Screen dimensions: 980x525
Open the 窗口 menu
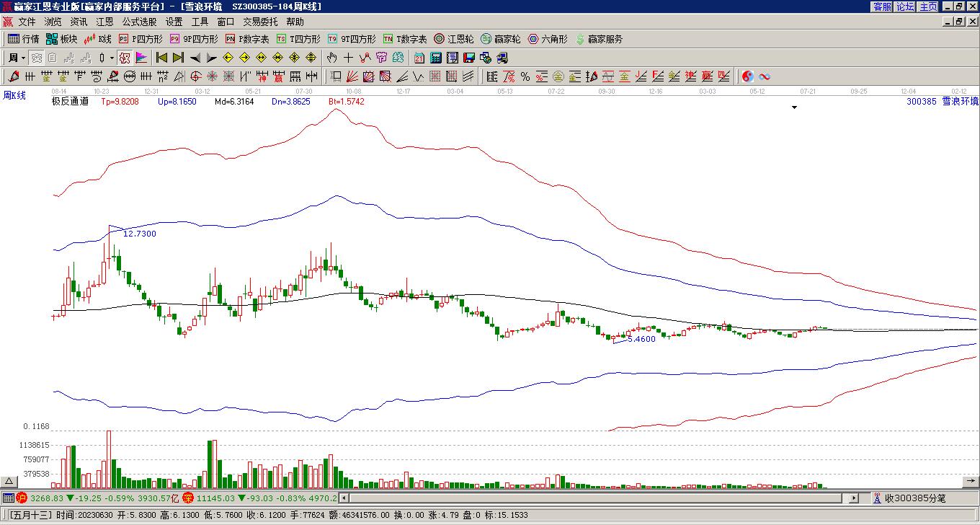coord(226,22)
